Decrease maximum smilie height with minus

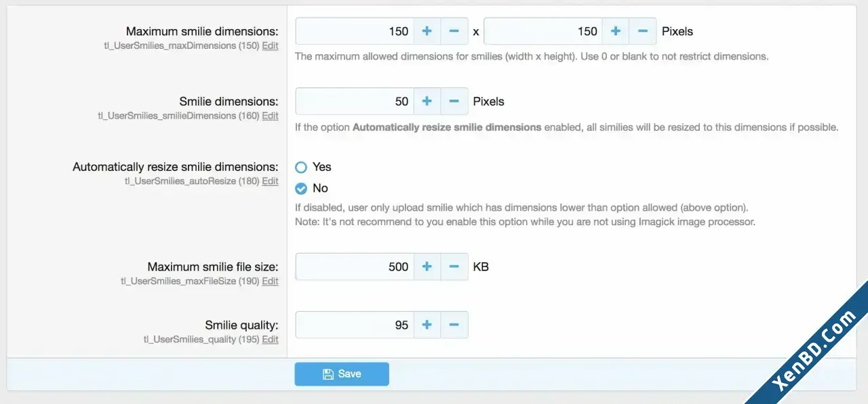click(643, 31)
